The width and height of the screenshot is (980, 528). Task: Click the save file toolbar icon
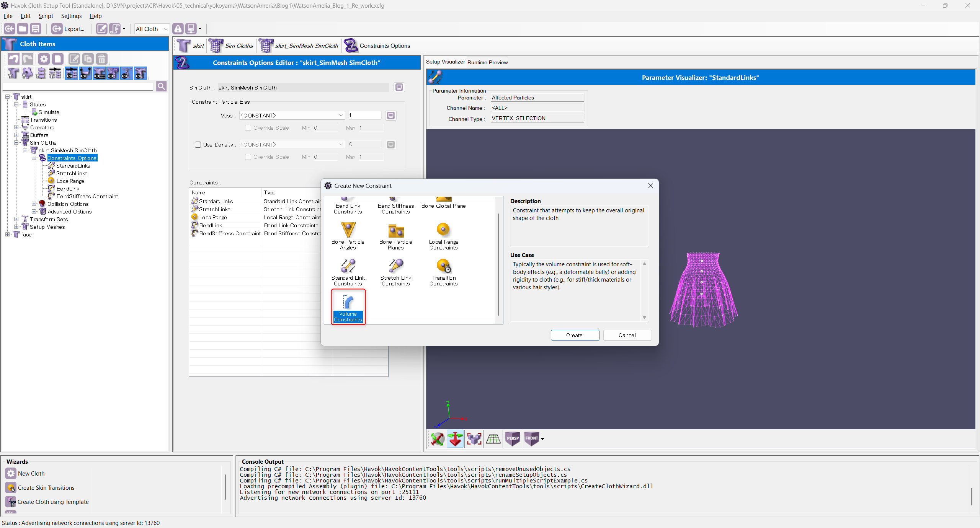click(36, 29)
